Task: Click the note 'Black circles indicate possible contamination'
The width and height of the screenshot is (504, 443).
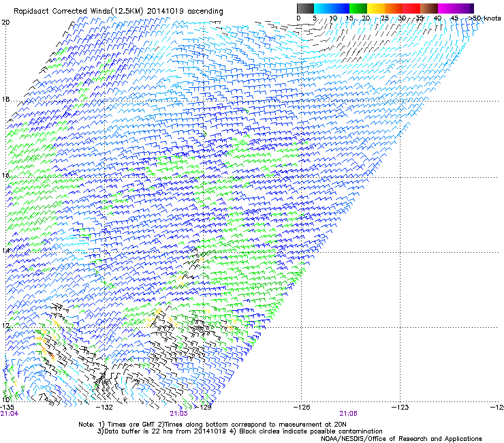Action: pos(311,431)
